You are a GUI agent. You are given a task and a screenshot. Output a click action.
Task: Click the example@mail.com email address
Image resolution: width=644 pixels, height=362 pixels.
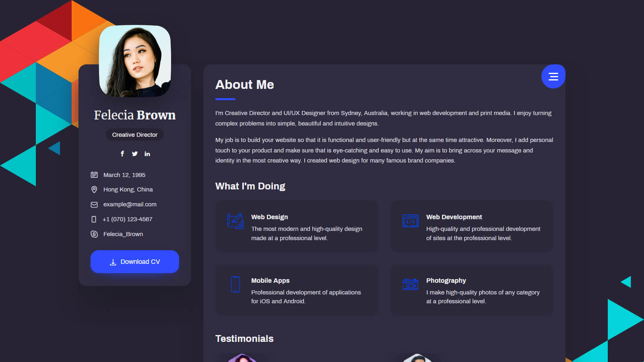pos(130,204)
